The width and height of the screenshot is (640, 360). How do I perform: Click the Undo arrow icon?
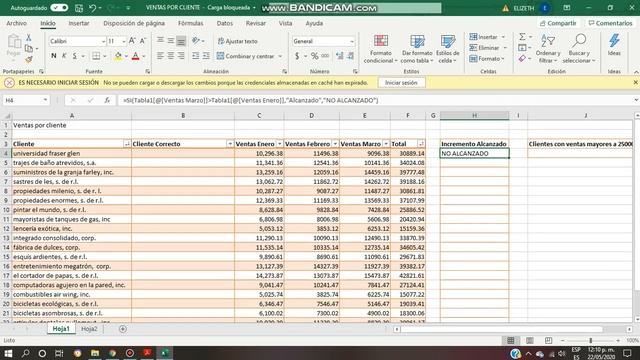[x=93, y=8]
